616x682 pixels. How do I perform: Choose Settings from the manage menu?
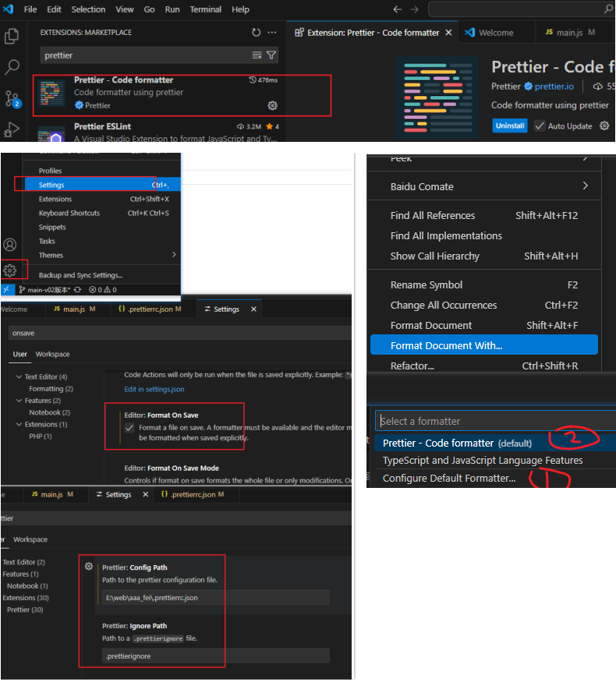click(103, 185)
